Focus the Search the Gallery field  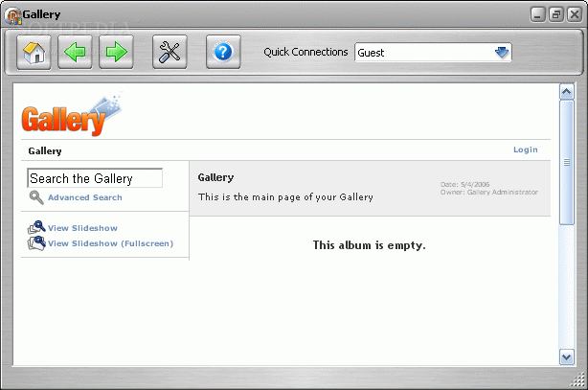95,178
